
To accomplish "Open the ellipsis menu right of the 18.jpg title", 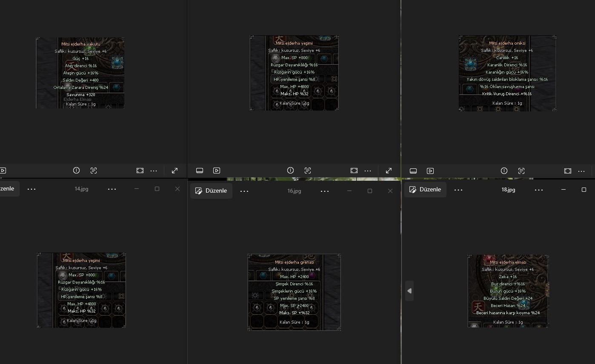I will click(539, 190).
